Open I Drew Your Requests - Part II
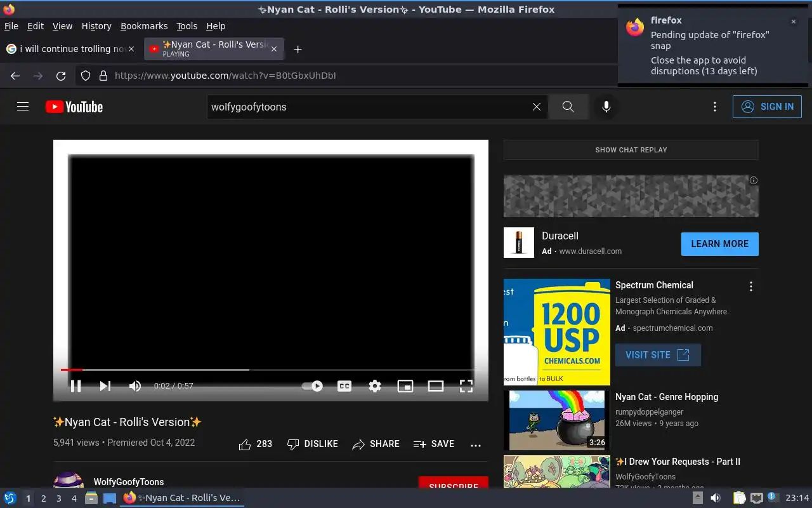 (x=678, y=462)
